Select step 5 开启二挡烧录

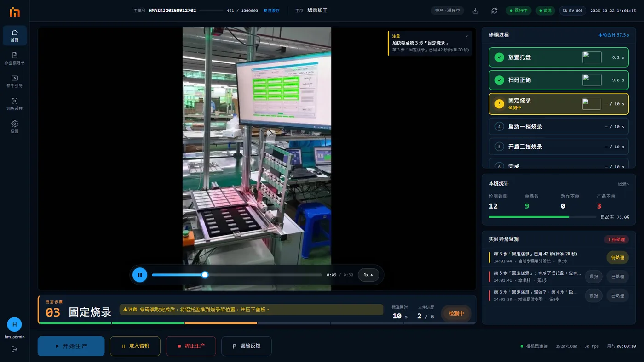(x=558, y=147)
